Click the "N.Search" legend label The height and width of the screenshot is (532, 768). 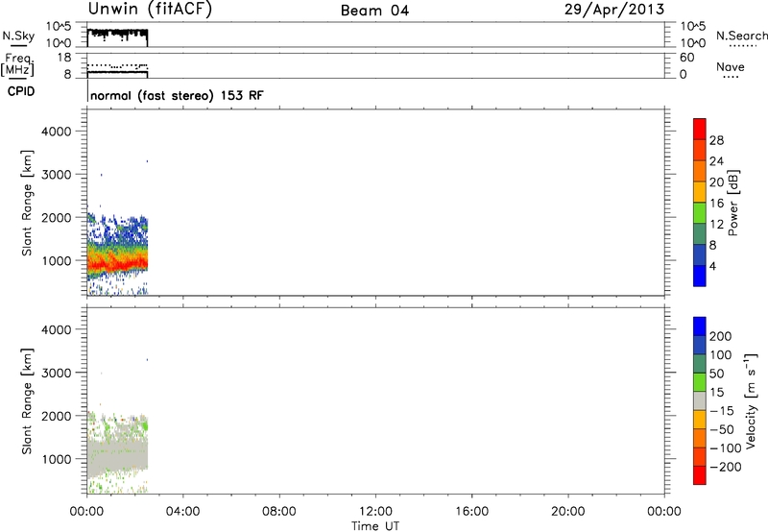point(741,36)
